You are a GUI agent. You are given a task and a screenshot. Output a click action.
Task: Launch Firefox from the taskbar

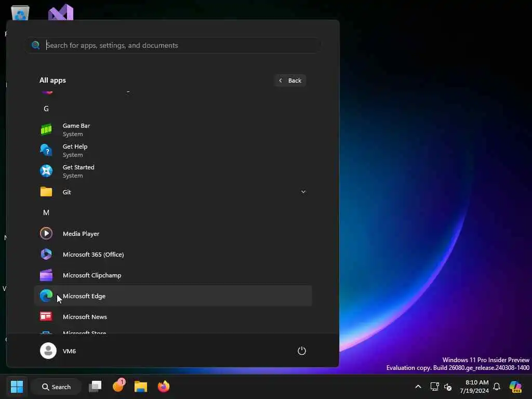(164, 387)
